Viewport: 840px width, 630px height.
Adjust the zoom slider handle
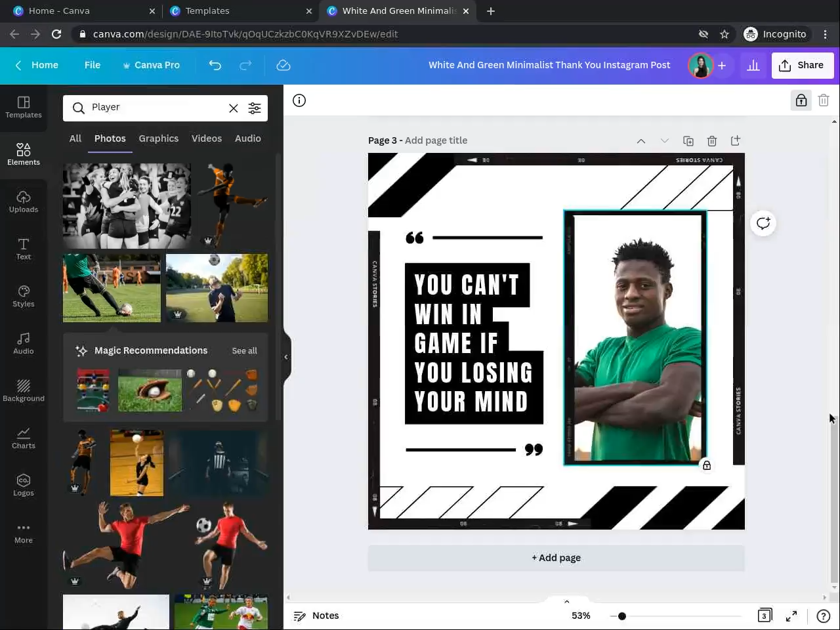pyautogui.click(x=621, y=616)
